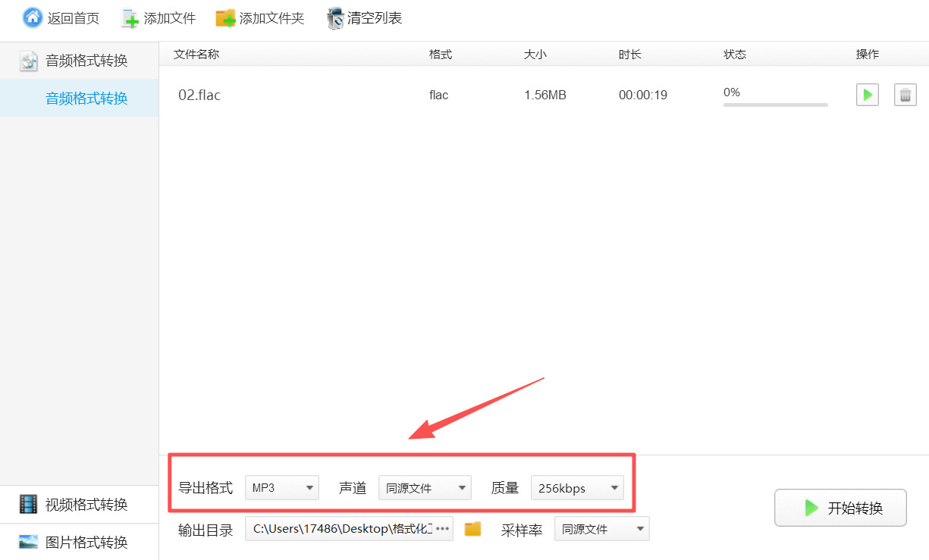Click the film icon for 视频格式转换
The width and height of the screenshot is (929, 560).
29,504
